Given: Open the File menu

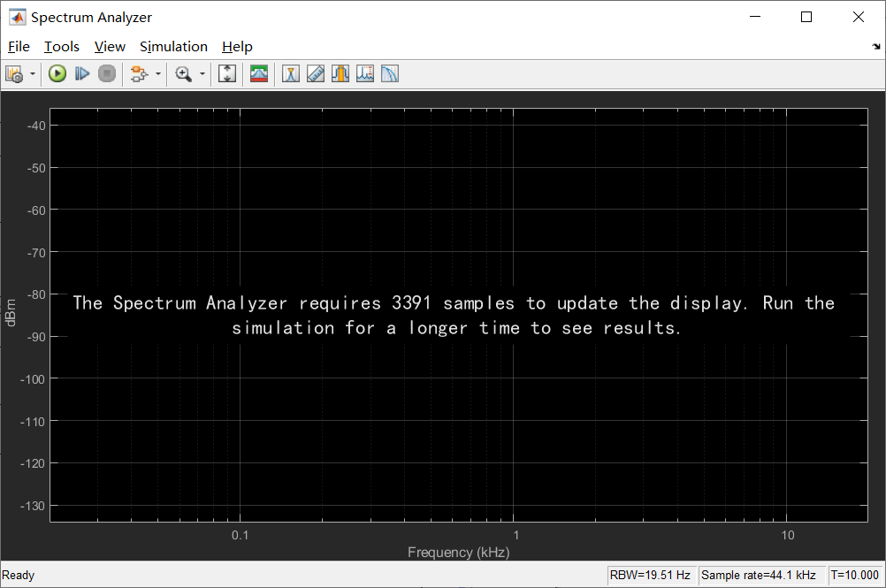Looking at the screenshot, I should coord(19,46).
